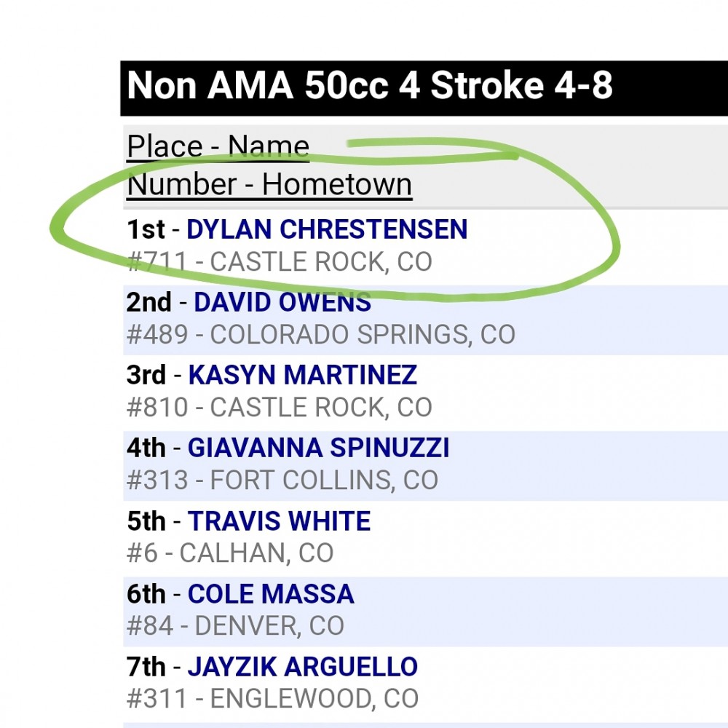This screenshot has height=728, width=728.
Task: Click the #84 - DENVER, CO text
Action: coord(235,626)
